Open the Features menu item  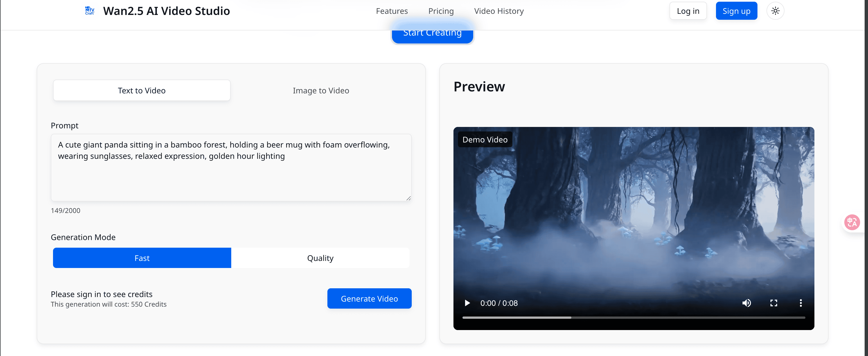tap(391, 11)
